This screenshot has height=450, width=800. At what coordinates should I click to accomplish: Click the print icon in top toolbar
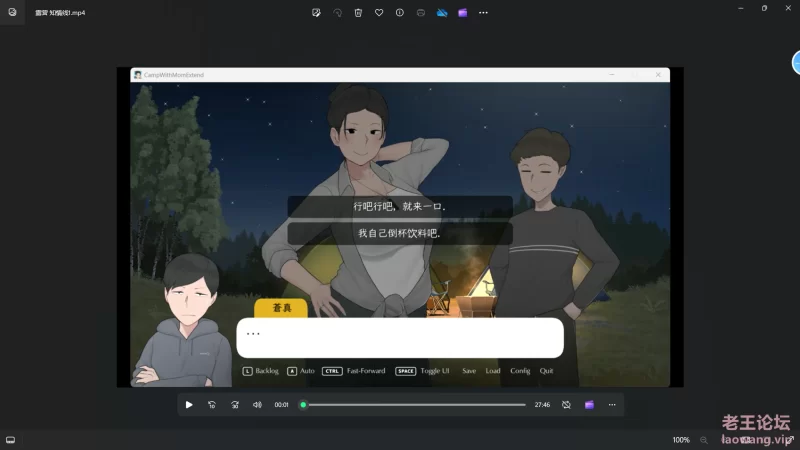420,13
